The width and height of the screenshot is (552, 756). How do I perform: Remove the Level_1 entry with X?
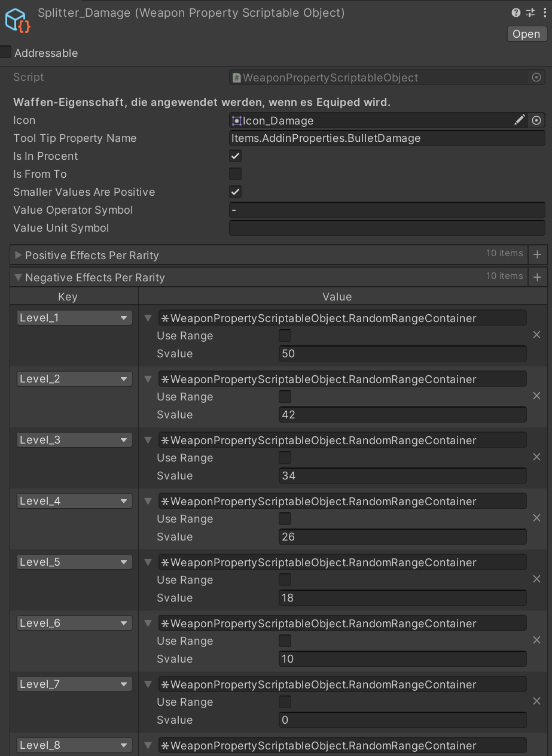536,335
